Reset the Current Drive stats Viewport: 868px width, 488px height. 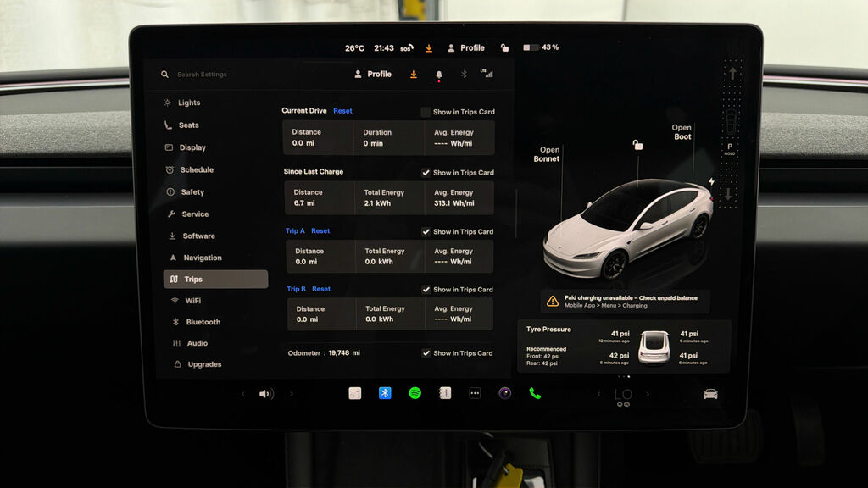(x=342, y=111)
